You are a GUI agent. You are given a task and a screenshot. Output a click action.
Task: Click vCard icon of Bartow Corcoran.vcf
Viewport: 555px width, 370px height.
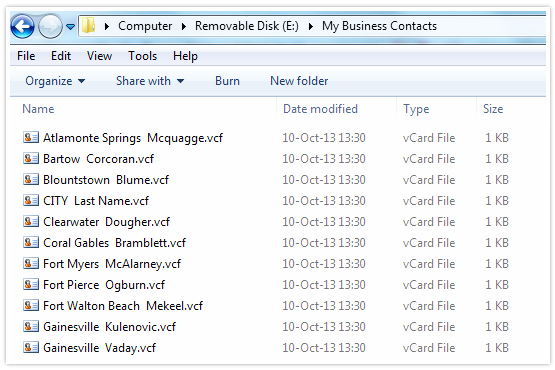(x=31, y=158)
